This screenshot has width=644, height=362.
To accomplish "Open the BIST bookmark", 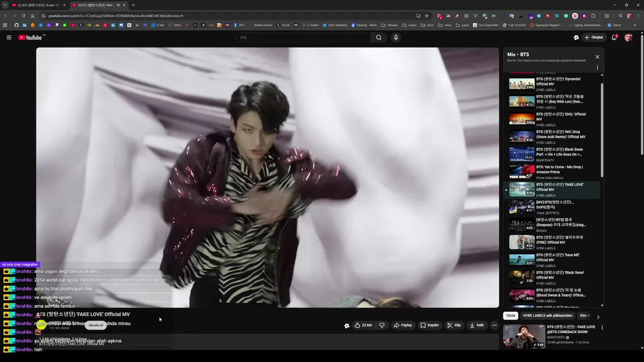I will click(239, 25).
